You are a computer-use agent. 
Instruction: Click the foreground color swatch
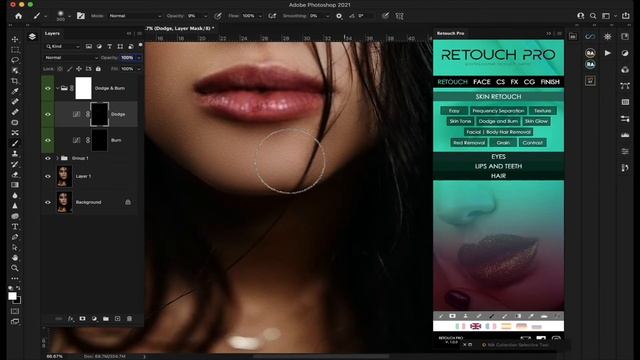12,296
